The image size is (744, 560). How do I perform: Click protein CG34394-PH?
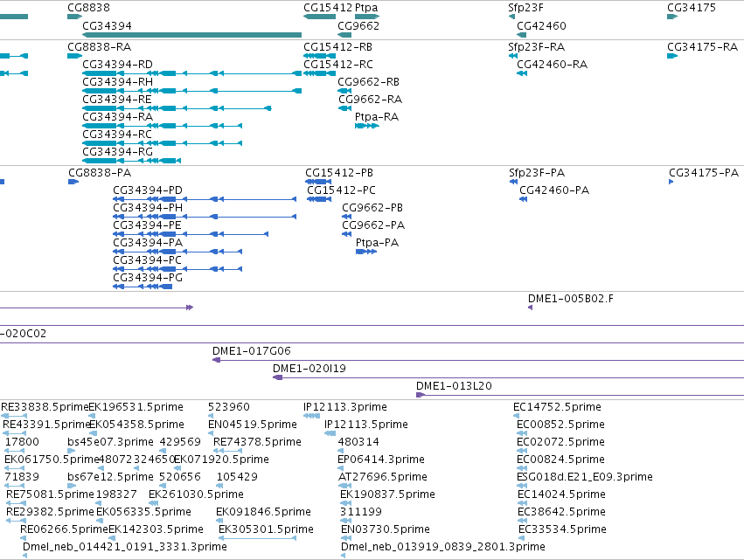tap(148, 208)
